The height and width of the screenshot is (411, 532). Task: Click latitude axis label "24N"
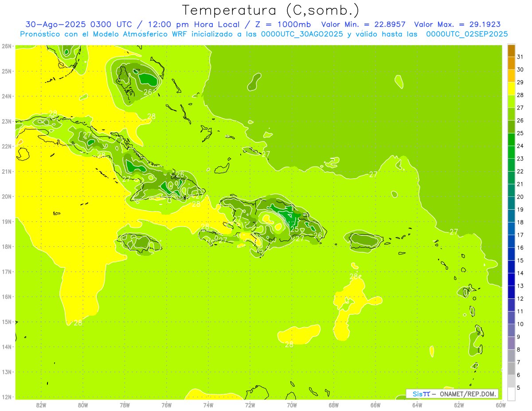7,96
